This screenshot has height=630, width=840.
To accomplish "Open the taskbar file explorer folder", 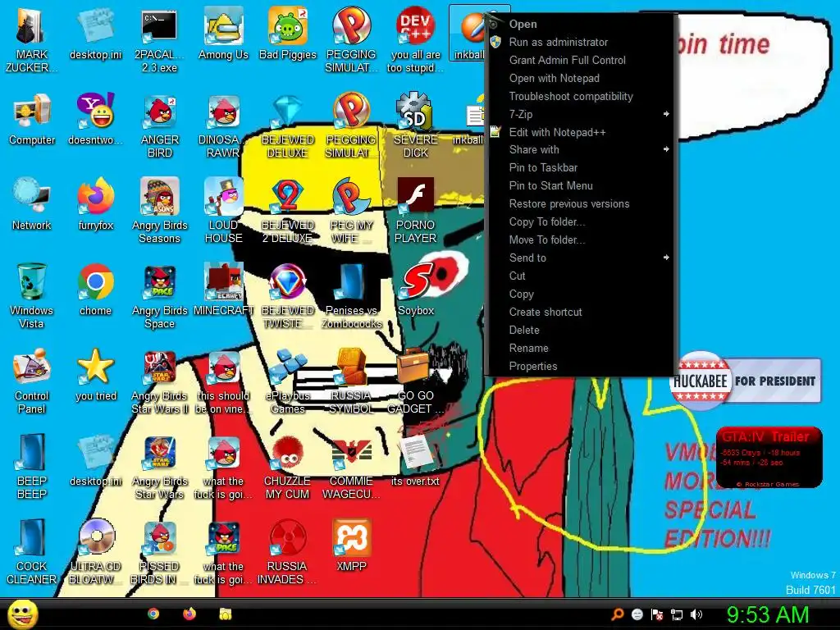I will click(226, 614).
